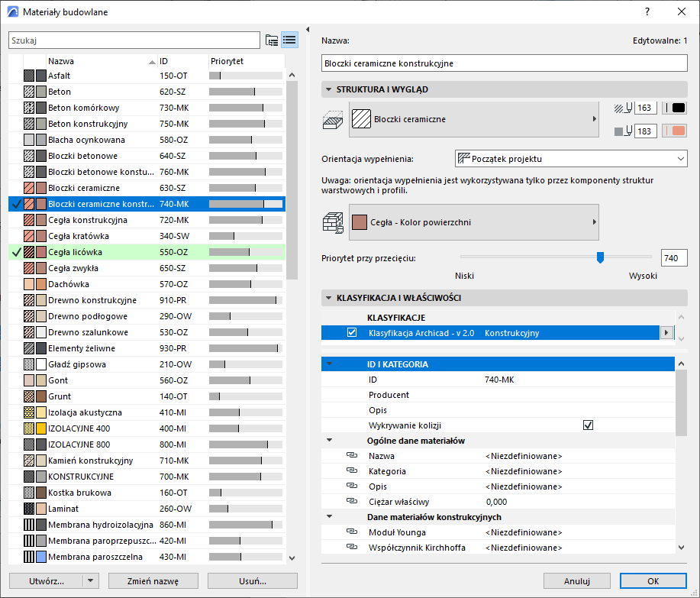Click the surface color icon of Dachówka row
This screenshot has width=700, height=598.
coord(41,284)
